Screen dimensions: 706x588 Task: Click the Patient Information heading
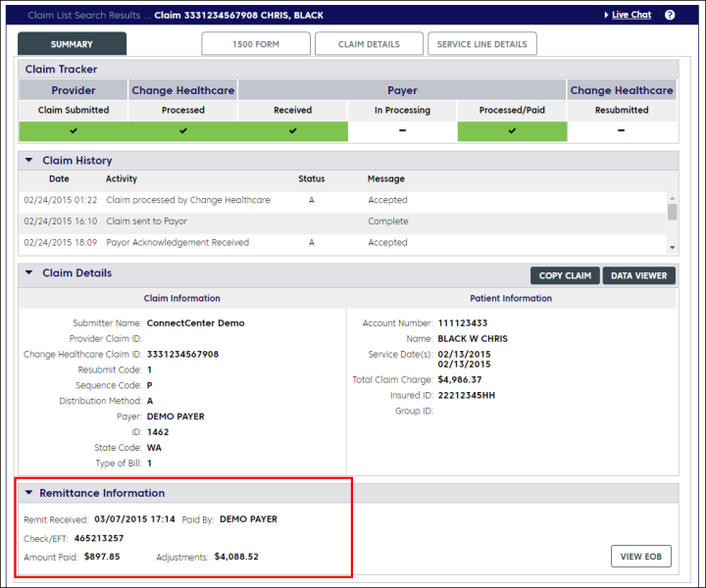[511, 298]
